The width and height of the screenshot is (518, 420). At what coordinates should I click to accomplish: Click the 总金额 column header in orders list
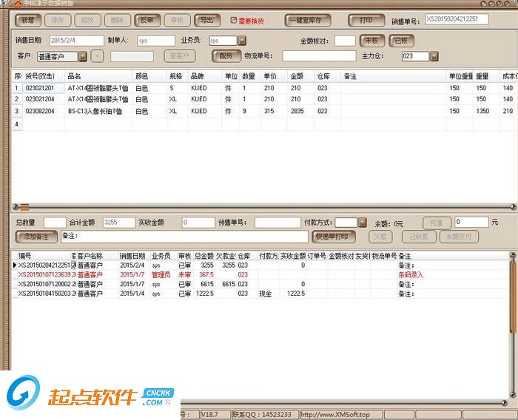[x=204, y=257]
